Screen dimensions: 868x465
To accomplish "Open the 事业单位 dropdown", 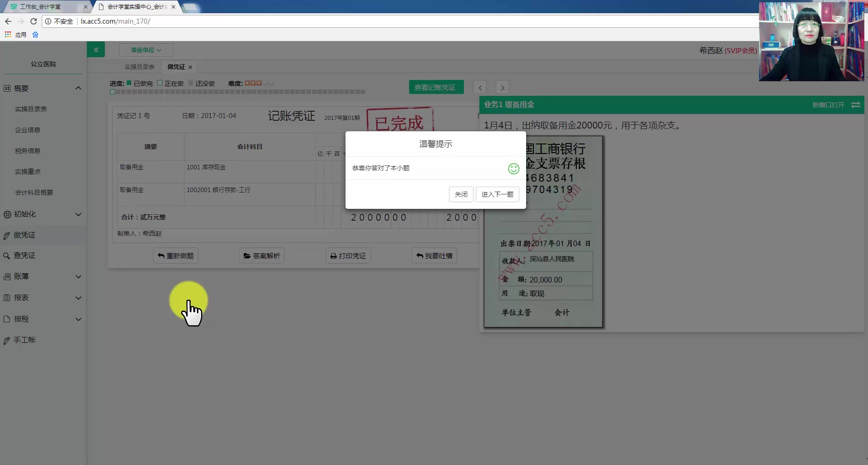I will [x=145, y=49].
